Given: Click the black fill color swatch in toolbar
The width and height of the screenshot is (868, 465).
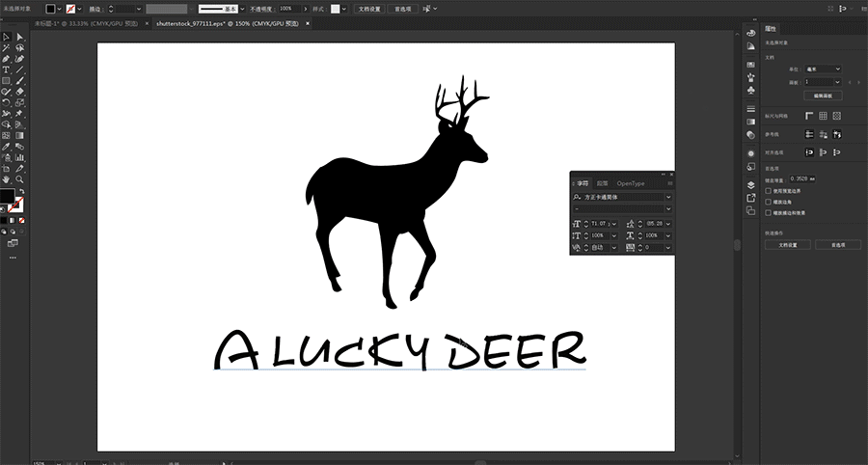Looking at the screenshot, I should pyautogui.click(x=8, y=197).
